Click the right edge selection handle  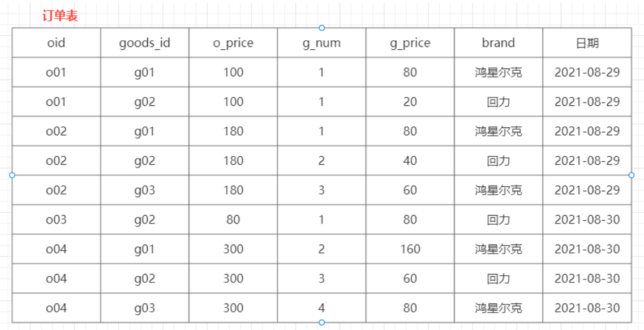tap(632, 175)
